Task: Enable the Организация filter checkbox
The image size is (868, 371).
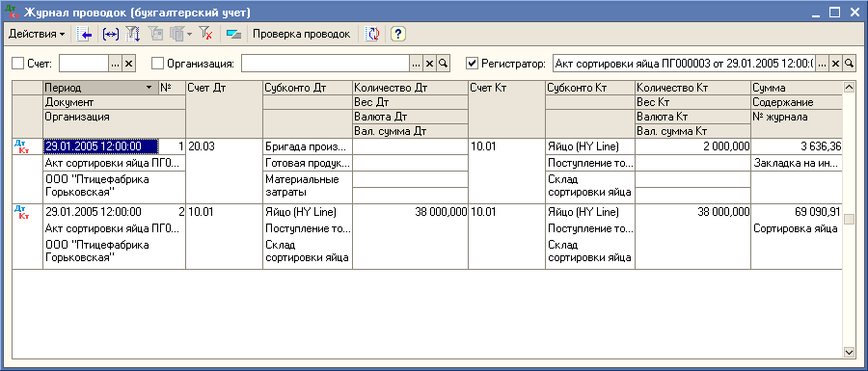Action: coord(158,64)
